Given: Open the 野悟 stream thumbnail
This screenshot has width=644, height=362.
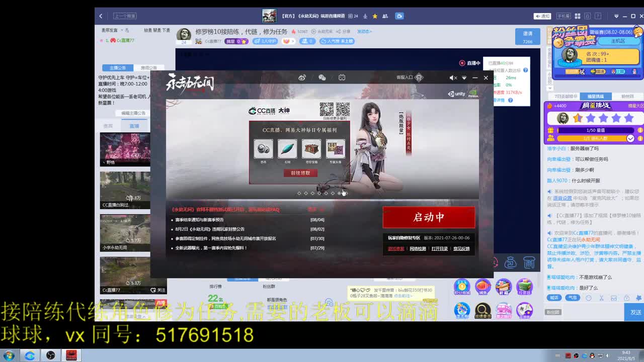Looking at the screenshot, I should (125, 149).
